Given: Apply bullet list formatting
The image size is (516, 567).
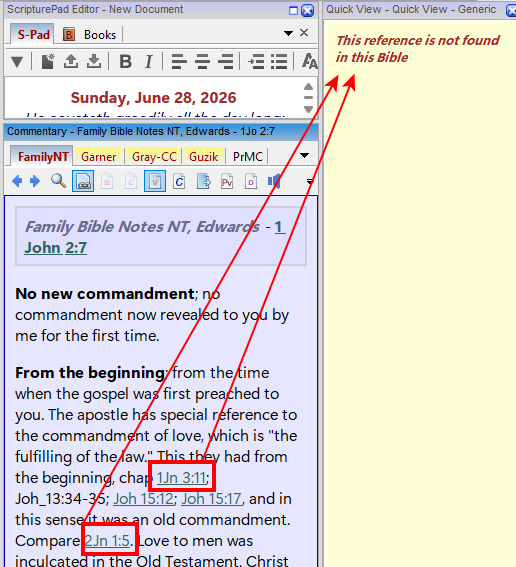Looking at the screenshot, I should coord(279,61).
